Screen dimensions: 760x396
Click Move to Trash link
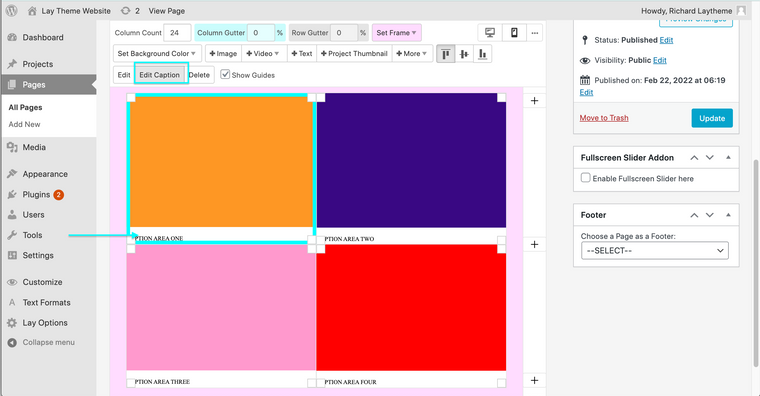604,118
